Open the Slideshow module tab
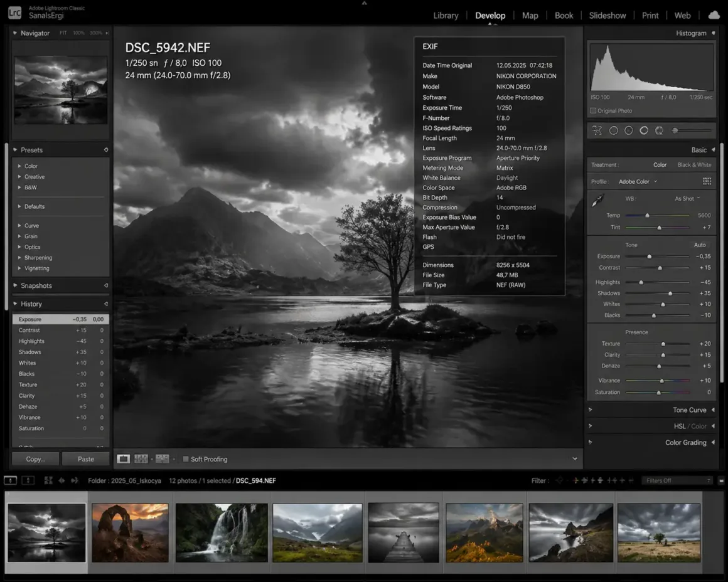The width and height of the screenshot is (728, 582). 607,16
